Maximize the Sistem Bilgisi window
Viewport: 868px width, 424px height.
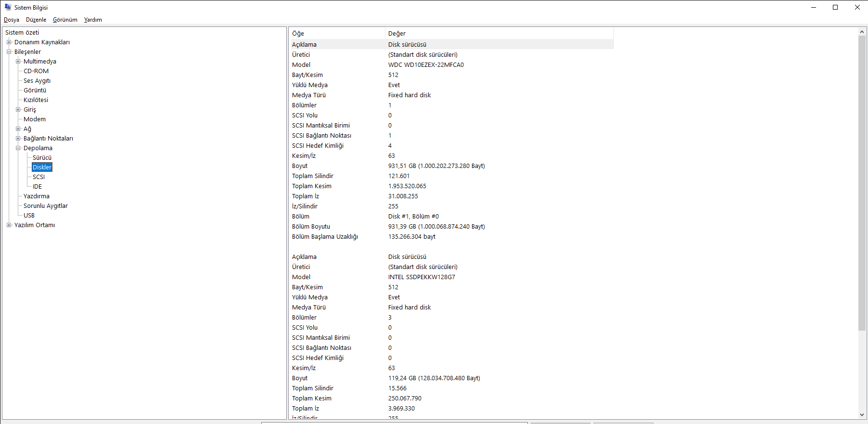(x=835, y=7)
